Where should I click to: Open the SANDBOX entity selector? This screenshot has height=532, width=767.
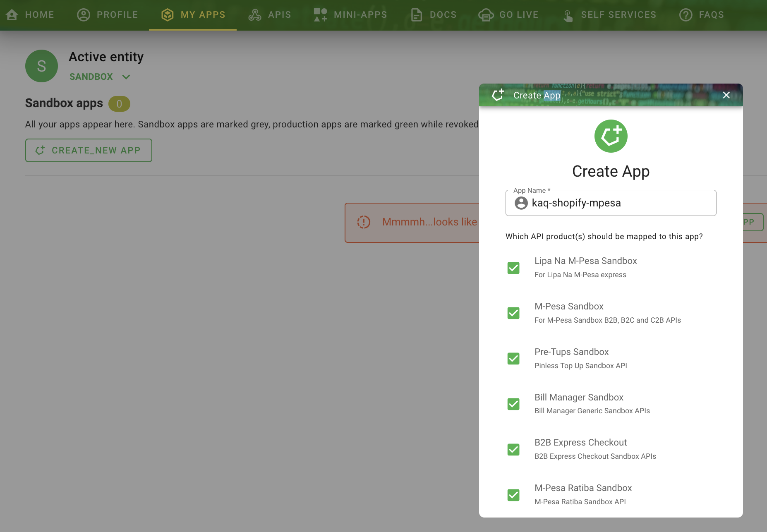(x=100, y=77)
